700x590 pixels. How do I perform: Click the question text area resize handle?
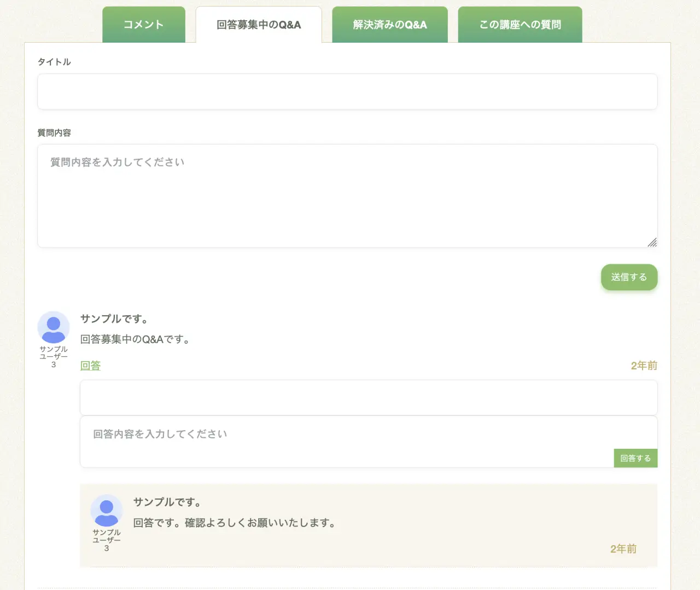[x=652, y=242]
